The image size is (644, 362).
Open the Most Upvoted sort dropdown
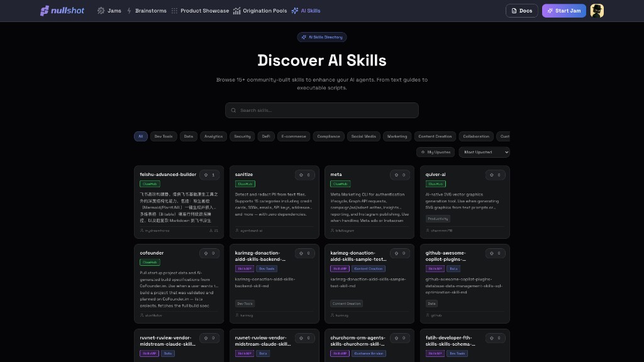(484, 152)
